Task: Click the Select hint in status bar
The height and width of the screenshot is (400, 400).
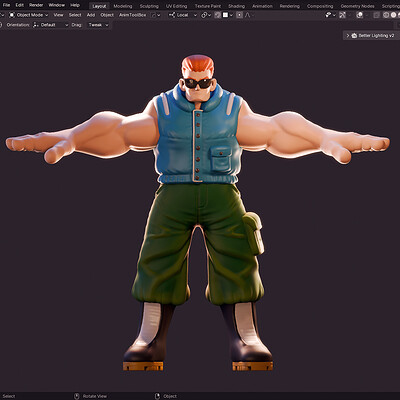Action: point(9,396)
